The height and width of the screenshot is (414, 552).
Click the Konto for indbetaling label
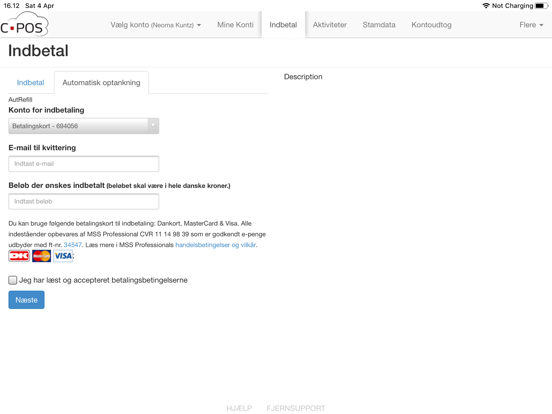tap(46, 110)
